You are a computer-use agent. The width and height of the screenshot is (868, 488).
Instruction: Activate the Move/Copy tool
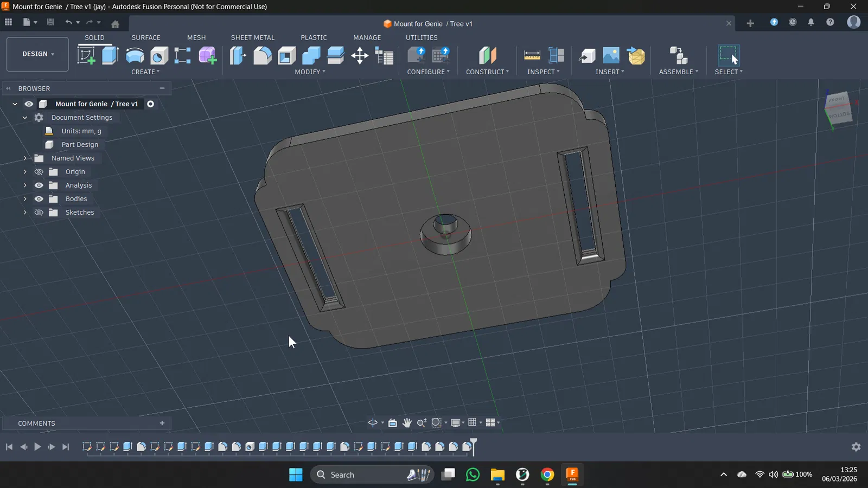point(360,55)
